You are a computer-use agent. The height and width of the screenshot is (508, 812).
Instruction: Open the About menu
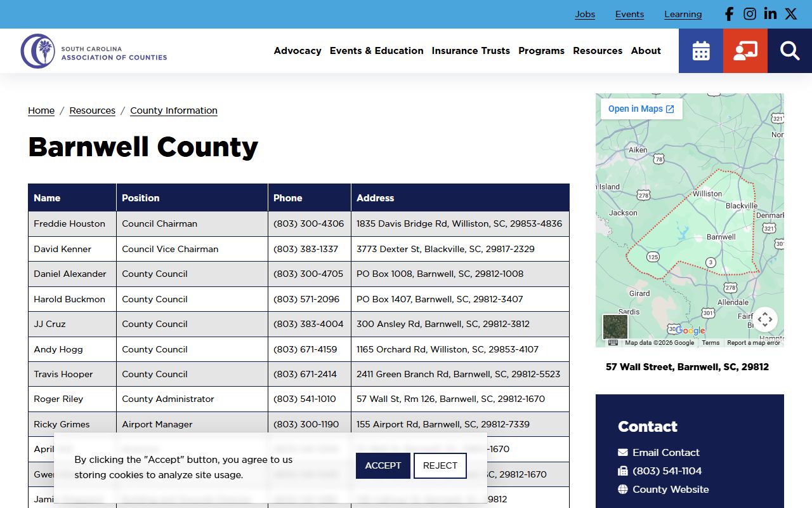646,51
